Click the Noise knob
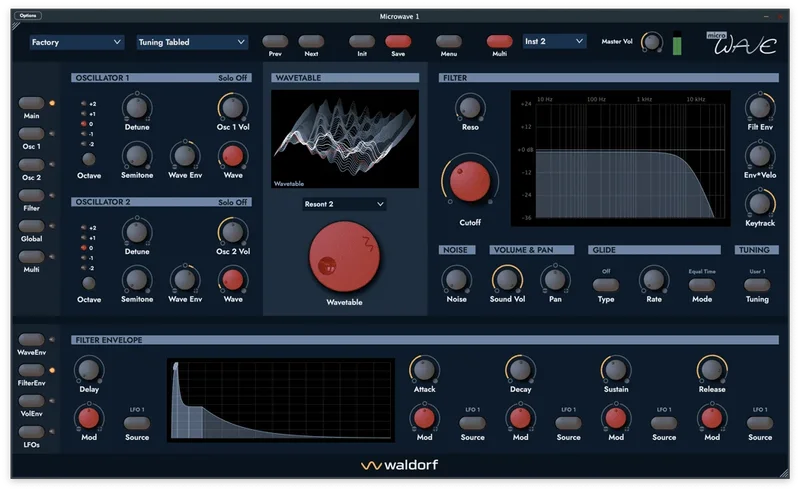 [456, 280]
